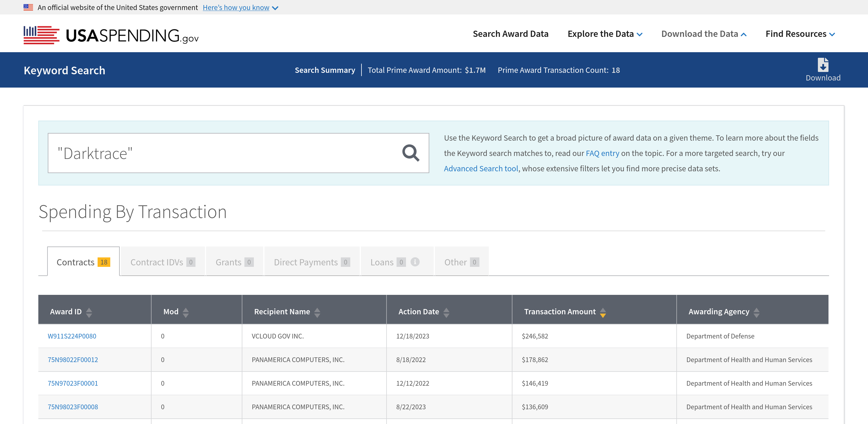The width and height of the screenshot is (868, 424).
Task: Open award 75N98023F00008
Action: coord(73,407)
